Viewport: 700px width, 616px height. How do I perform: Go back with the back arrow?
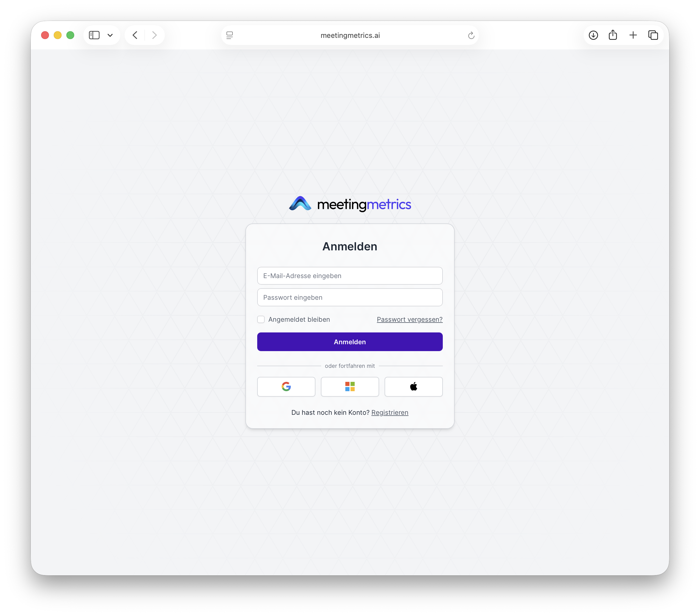tap(135, 35)
